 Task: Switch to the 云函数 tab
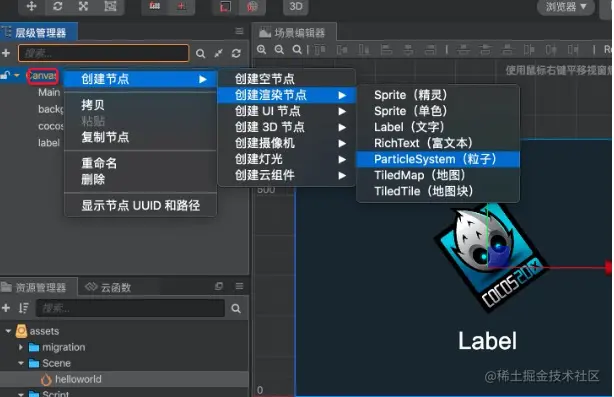click(108, 288)
